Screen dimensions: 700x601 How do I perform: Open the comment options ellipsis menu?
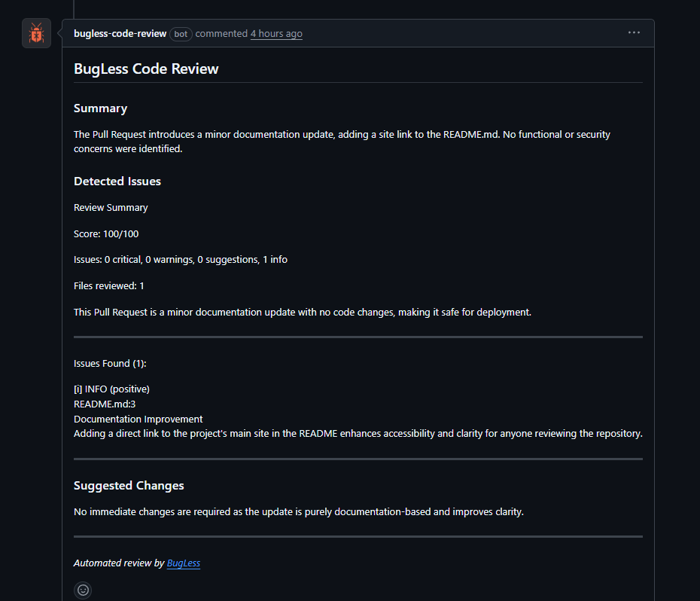point(634,33)
